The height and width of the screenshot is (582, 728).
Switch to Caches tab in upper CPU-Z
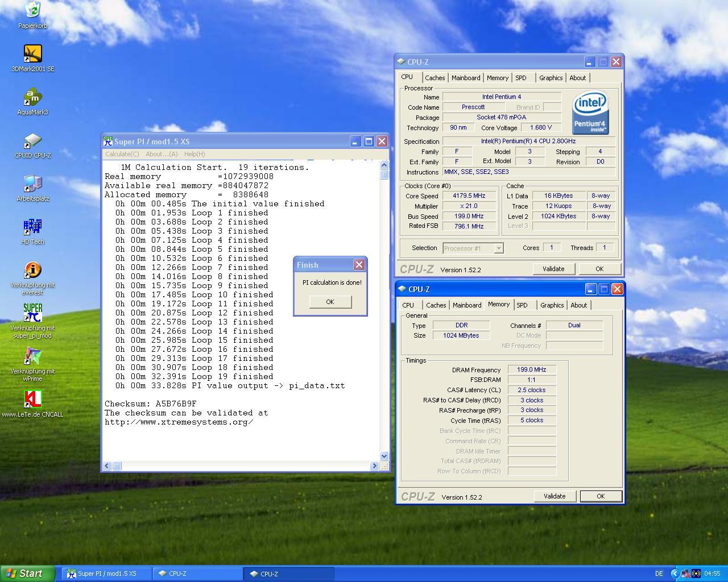point(435,78)
